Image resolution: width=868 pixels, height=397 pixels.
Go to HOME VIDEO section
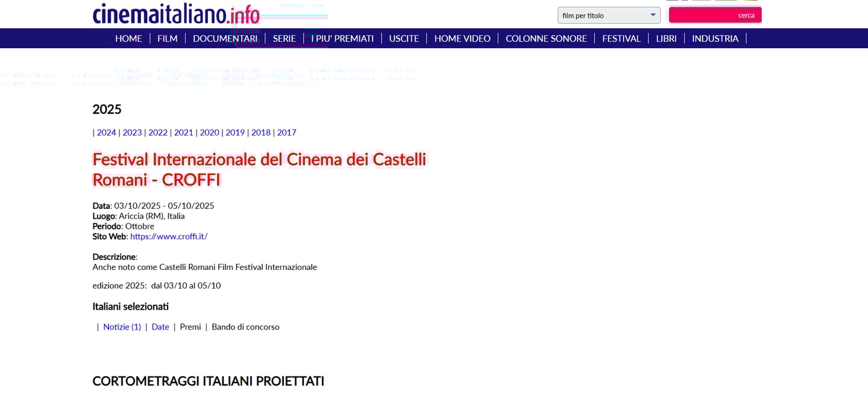point(462,39)
